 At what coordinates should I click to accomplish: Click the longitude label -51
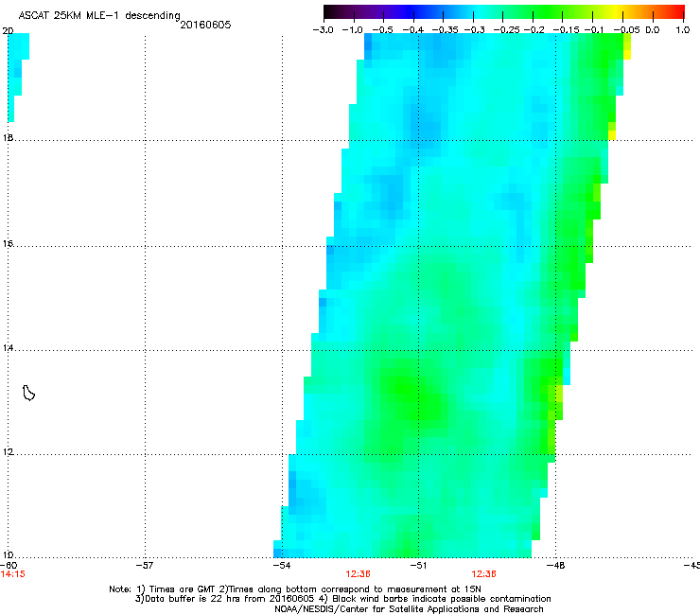[418, 566]
